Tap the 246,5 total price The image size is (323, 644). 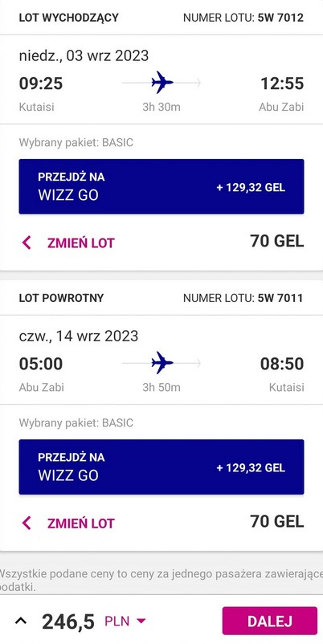[68, 622]
